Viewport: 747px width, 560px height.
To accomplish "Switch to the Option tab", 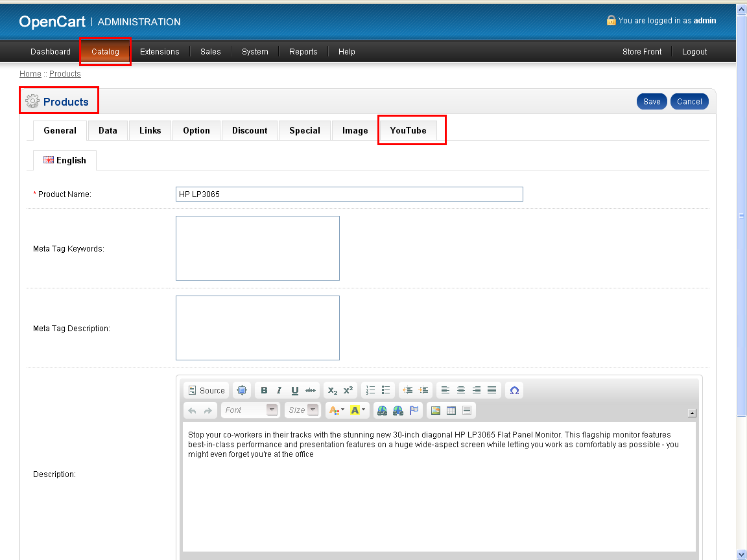I will tap(196, 130).
